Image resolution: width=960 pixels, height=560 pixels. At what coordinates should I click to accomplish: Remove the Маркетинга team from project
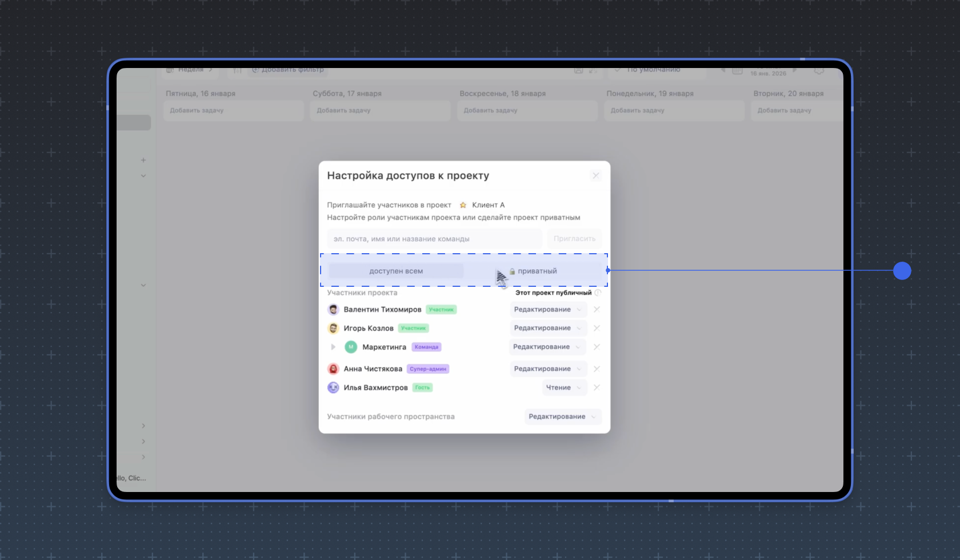[596, 347]
